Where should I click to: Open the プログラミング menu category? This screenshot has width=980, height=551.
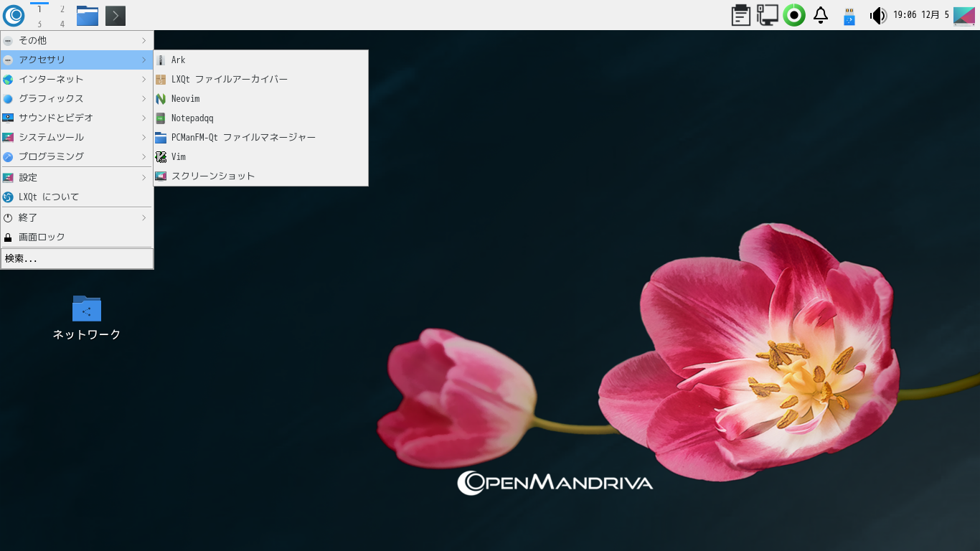coord(77,157)
